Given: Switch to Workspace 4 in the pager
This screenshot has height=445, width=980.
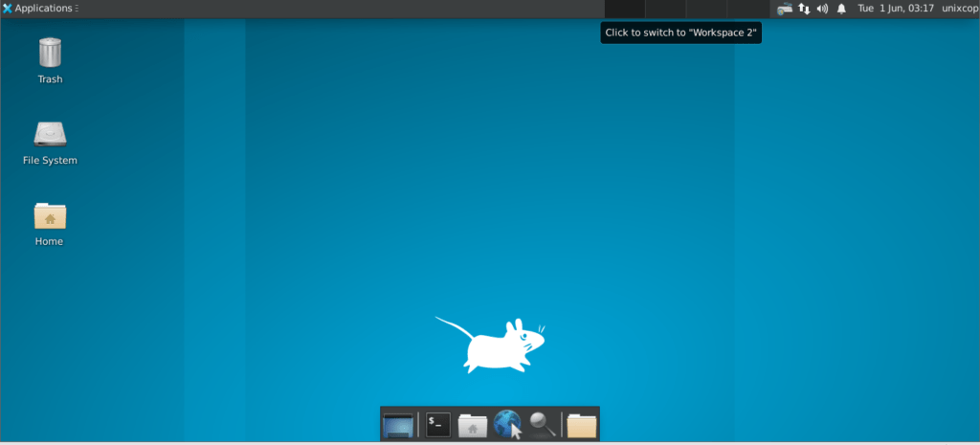Looking at the screenshot, I should pos(748,9).
